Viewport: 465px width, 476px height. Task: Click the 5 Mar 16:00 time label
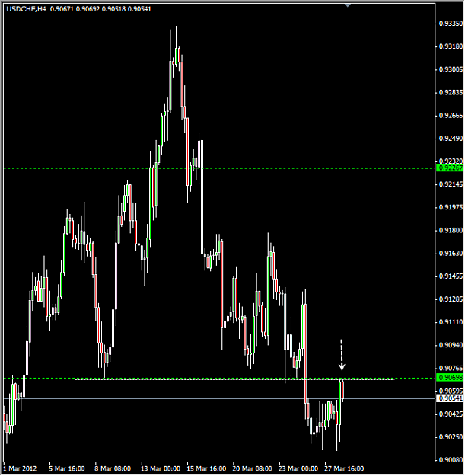tap(67, 468)
